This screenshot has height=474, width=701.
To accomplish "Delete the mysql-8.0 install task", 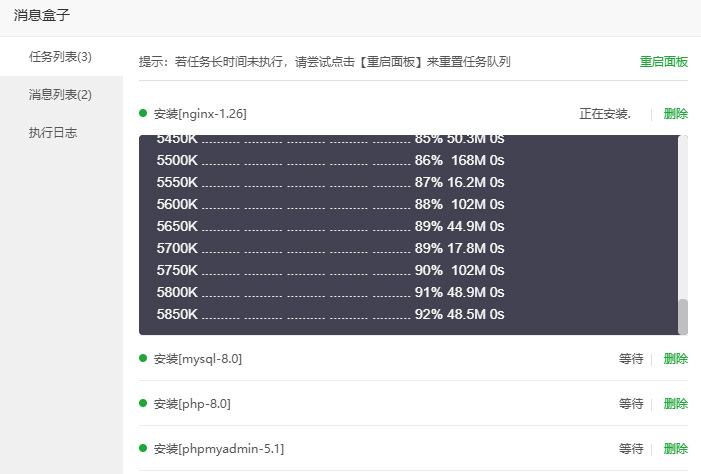I will 676,359.
